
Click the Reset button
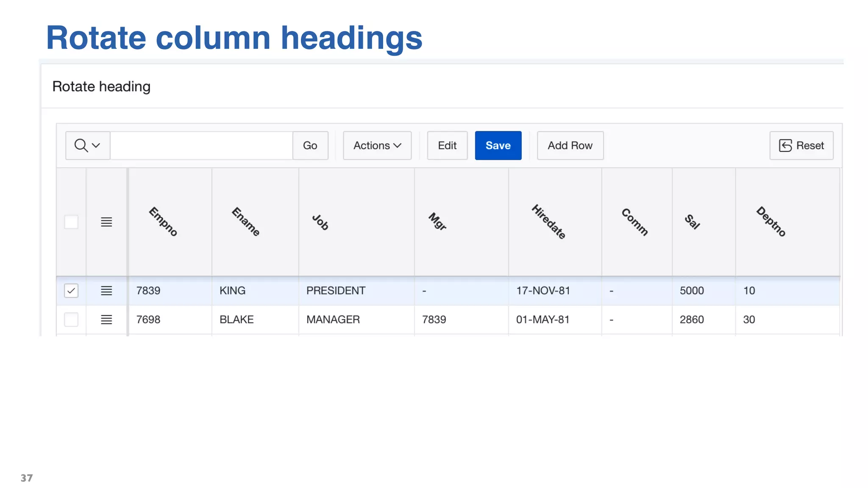pos(801,145)
